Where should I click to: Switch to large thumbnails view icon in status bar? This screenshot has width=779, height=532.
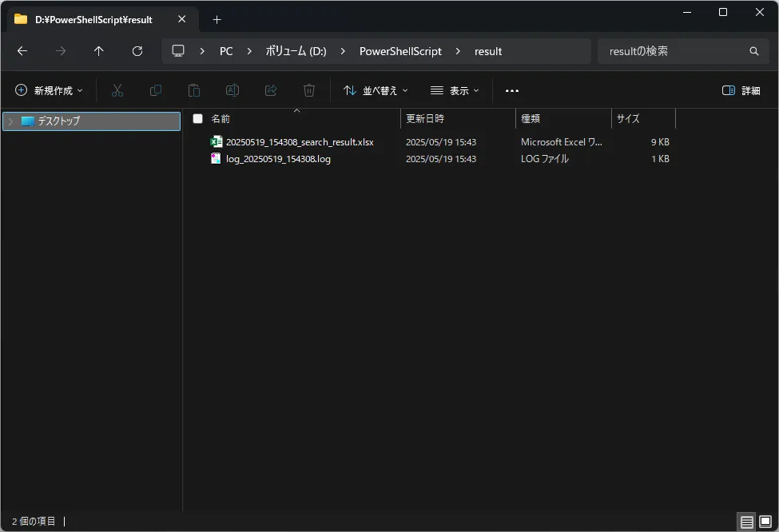pyautogui.click(x=765, y=522)
